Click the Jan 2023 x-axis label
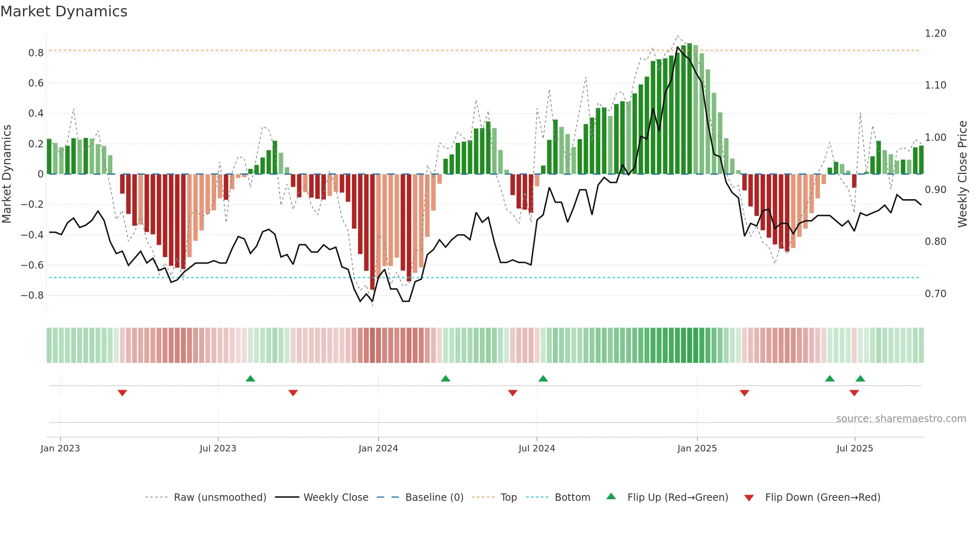 coord(60,448)
